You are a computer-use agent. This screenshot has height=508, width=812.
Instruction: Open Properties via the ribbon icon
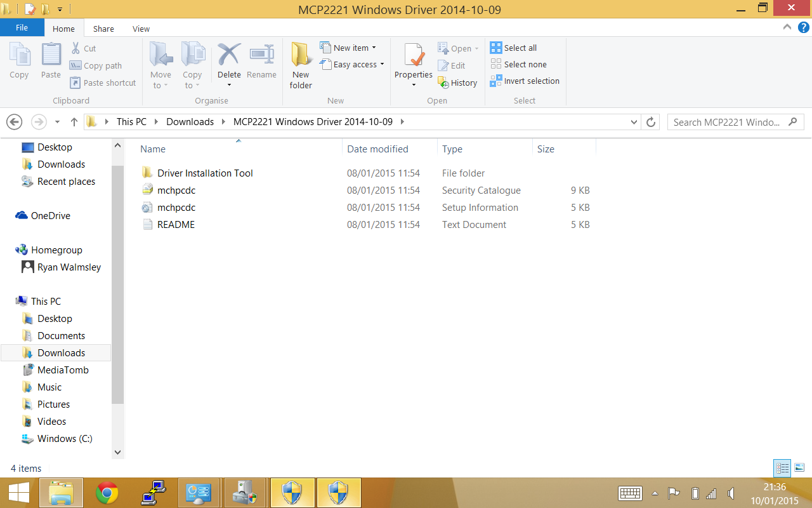(413, 60)
